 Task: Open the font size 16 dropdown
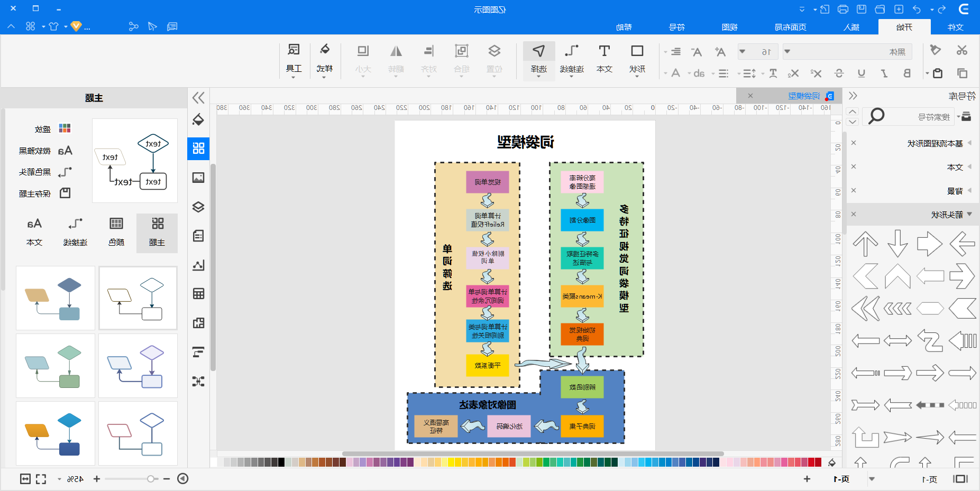tap(743, 52)
